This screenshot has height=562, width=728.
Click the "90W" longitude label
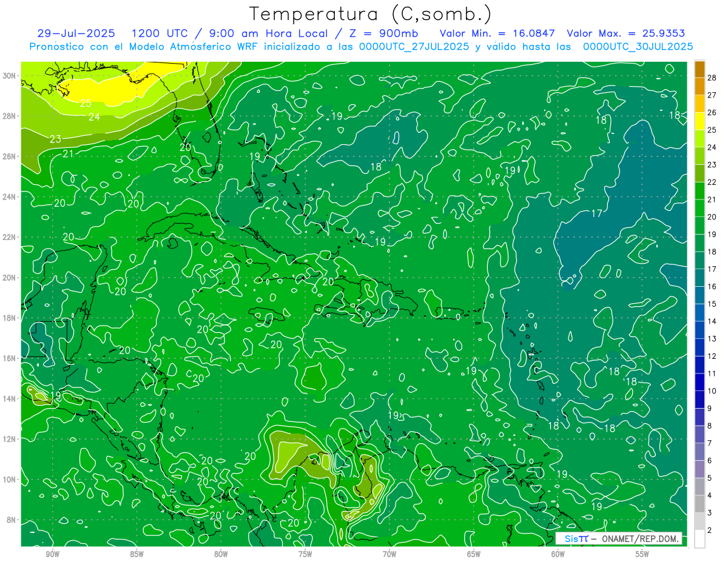click(x=53, y=554)
